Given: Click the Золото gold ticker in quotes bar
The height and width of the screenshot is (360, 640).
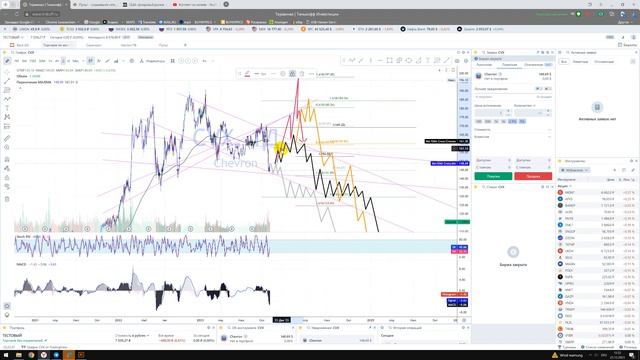Looking at the screenshot, I should (x=480, y=29).
